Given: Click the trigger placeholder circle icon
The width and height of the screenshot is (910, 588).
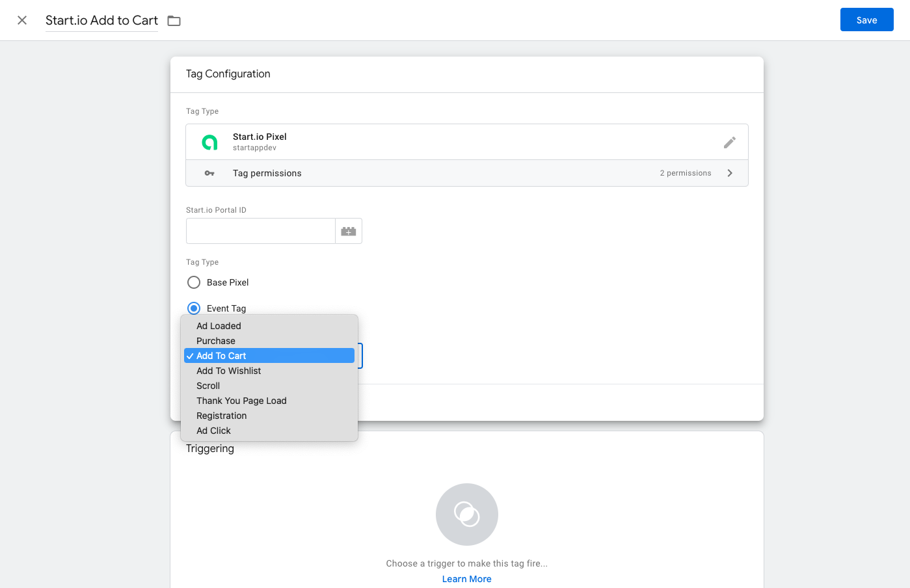Looking at the screenshot, I should [467, 514].
